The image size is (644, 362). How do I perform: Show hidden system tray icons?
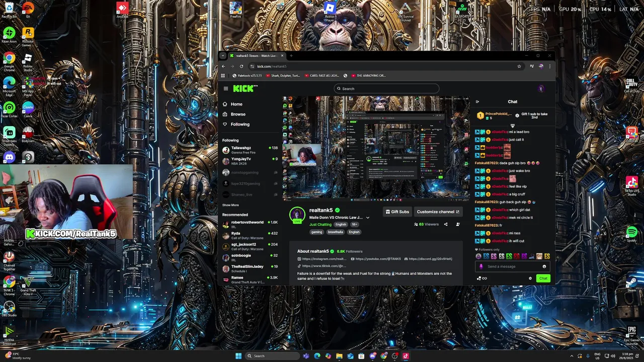pyautogui.click(x=572, y=356)
